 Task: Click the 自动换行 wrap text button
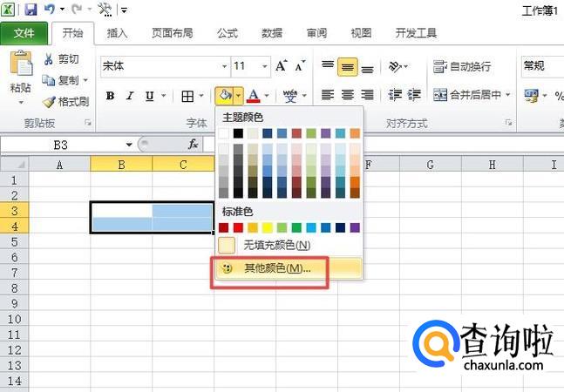(461, 66)
